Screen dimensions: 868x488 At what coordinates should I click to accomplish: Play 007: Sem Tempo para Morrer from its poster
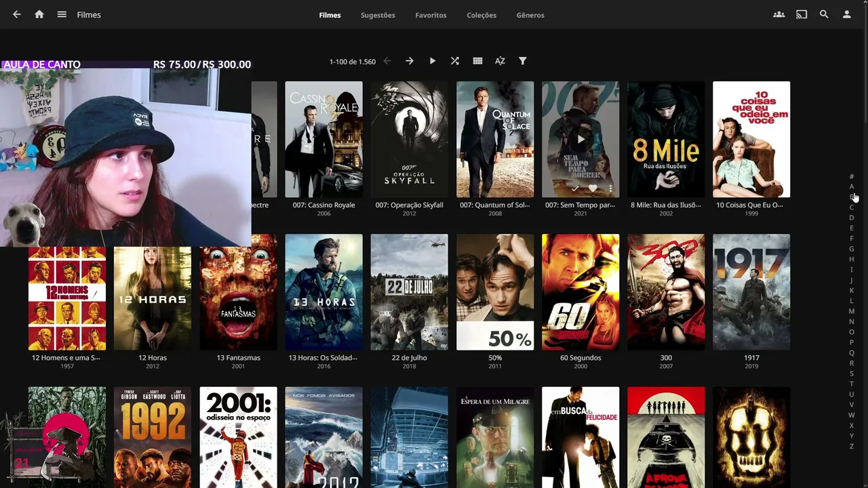click(580, 139)
